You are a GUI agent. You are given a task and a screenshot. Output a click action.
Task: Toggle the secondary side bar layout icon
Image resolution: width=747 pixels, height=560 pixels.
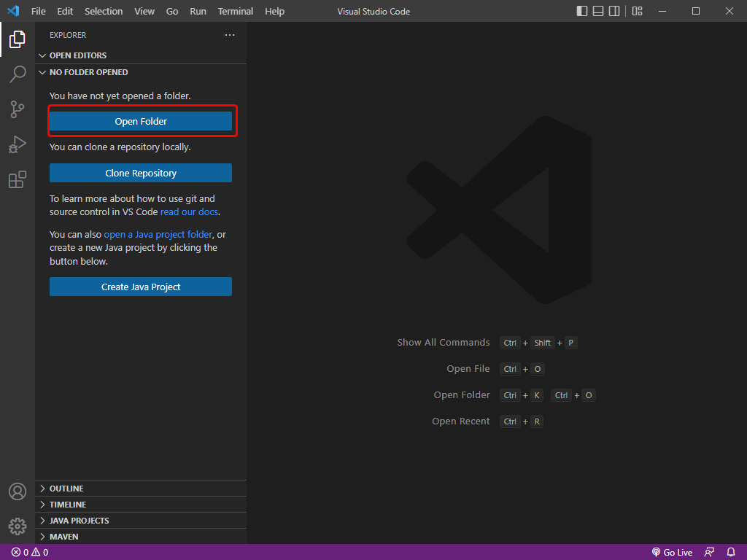[614, 11]
